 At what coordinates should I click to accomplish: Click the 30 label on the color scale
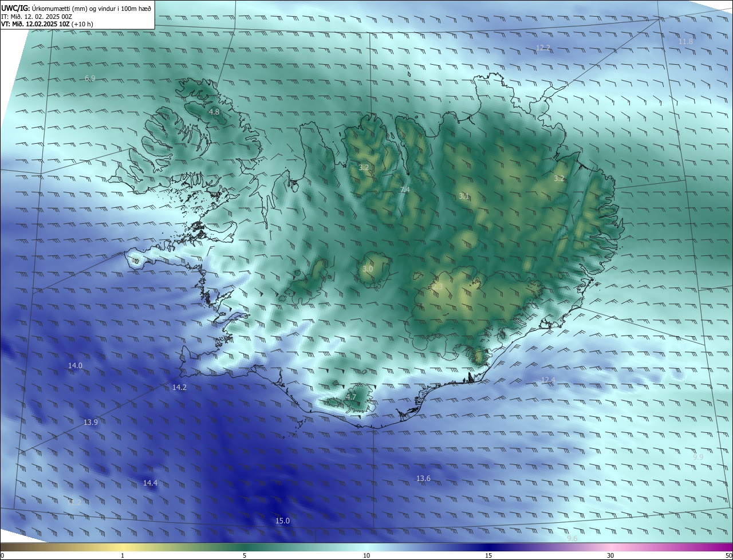[x=610, y=555]
